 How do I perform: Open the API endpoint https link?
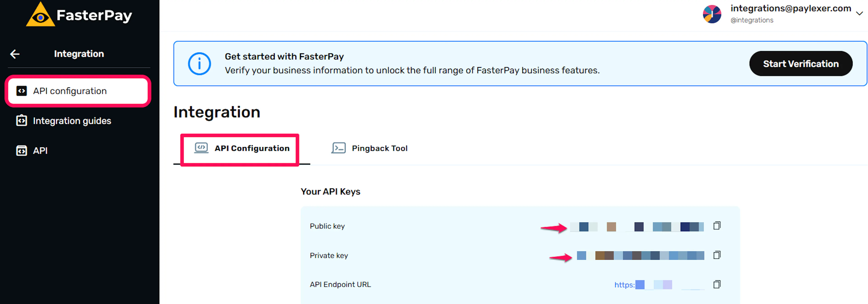(x=659, y=285)
